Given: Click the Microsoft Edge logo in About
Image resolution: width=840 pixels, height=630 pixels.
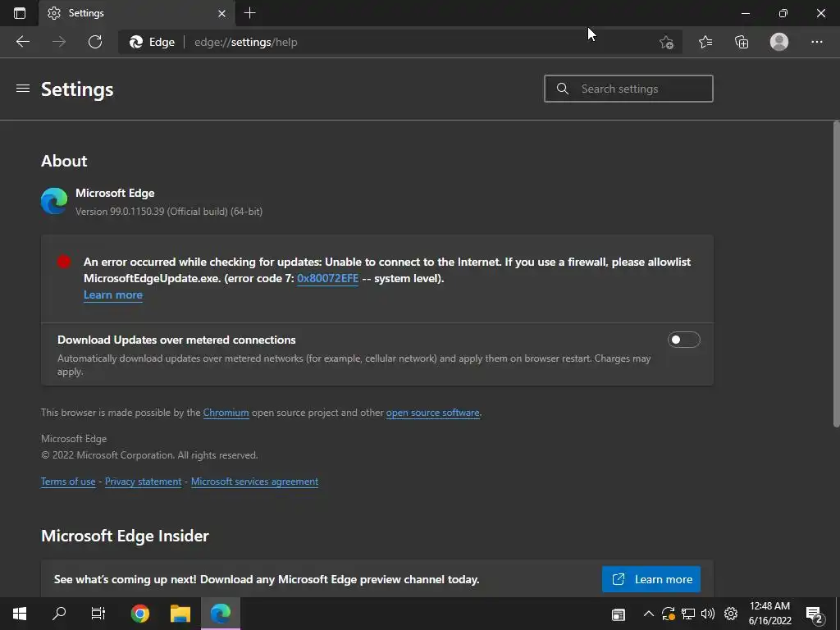Looking at the screenshot, I should point(54,201).
